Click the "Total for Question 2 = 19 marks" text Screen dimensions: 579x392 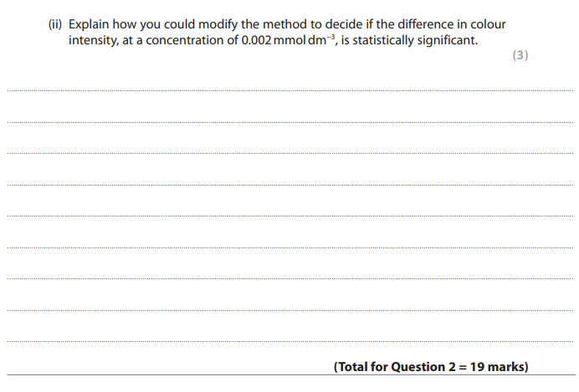point(431,367)
